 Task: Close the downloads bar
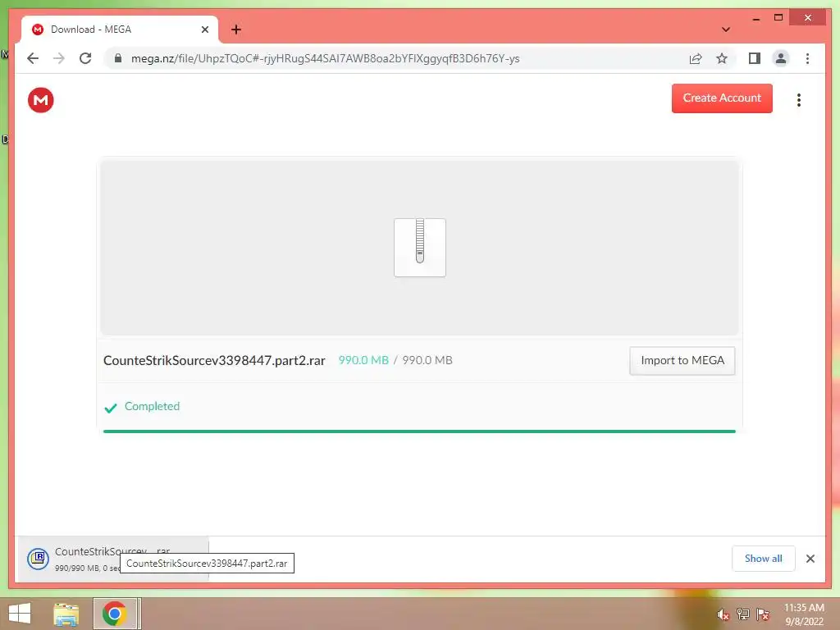coord(810,559)
